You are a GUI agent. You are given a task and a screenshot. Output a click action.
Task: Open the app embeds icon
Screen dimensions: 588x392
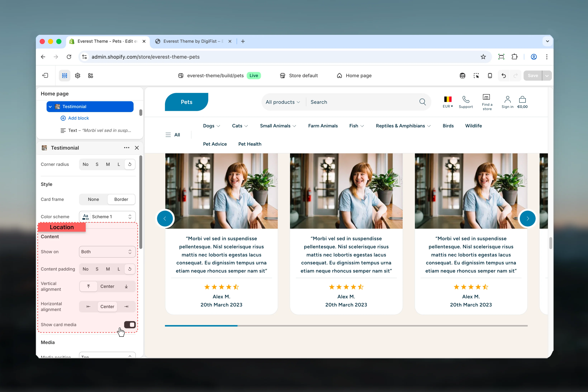tap(91, 75)
